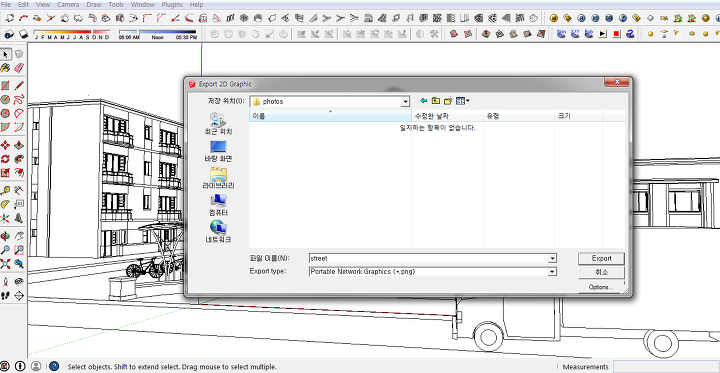Open the Draw menu

point(94,5)
